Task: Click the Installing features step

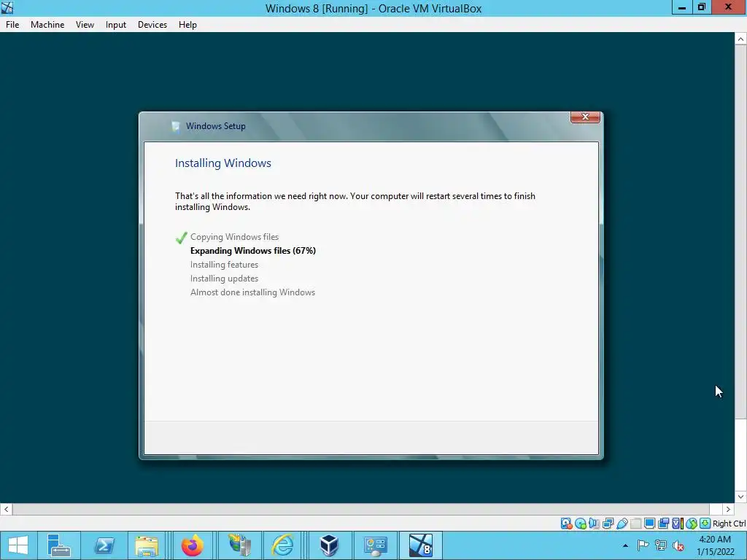Action: 225,264
